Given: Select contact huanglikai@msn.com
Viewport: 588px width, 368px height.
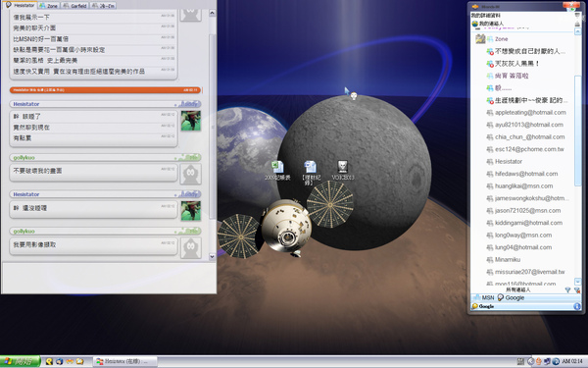Looking at the screenshot, I should coord(519,185).
